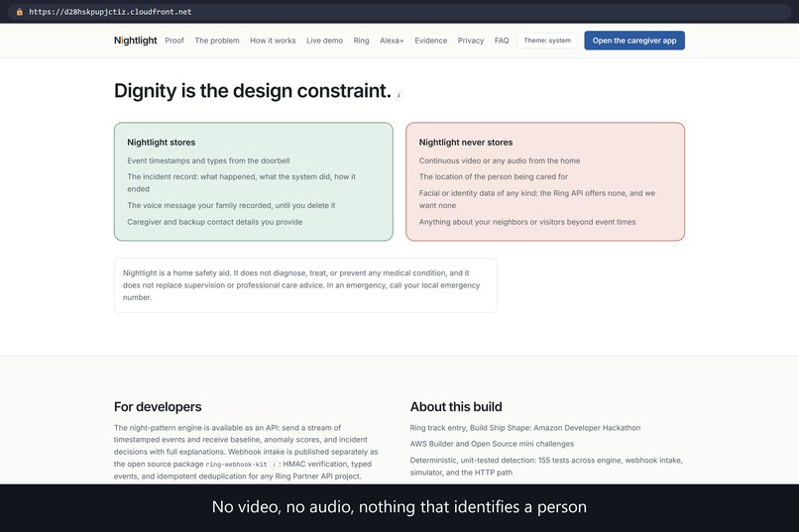This screenshot has width=799, height=532.
Task: Click the night-pattern engine API paragraph
Action: click(246, 452)
